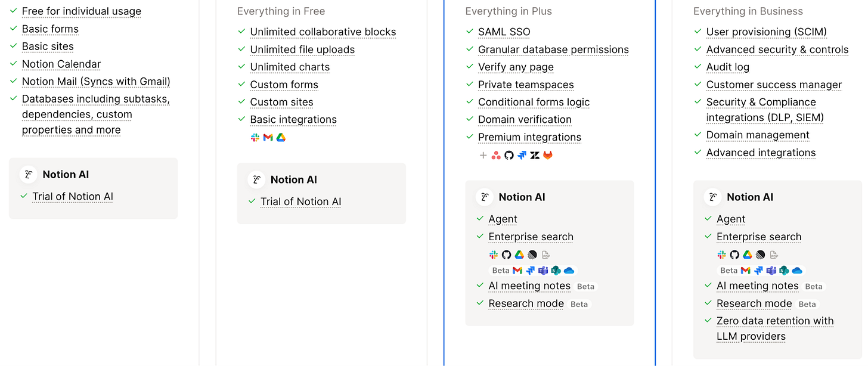The height and width of the screenshot is (366, 868).
Task: Click the Slack icon under Basic integrations
Action: [255, 138]
